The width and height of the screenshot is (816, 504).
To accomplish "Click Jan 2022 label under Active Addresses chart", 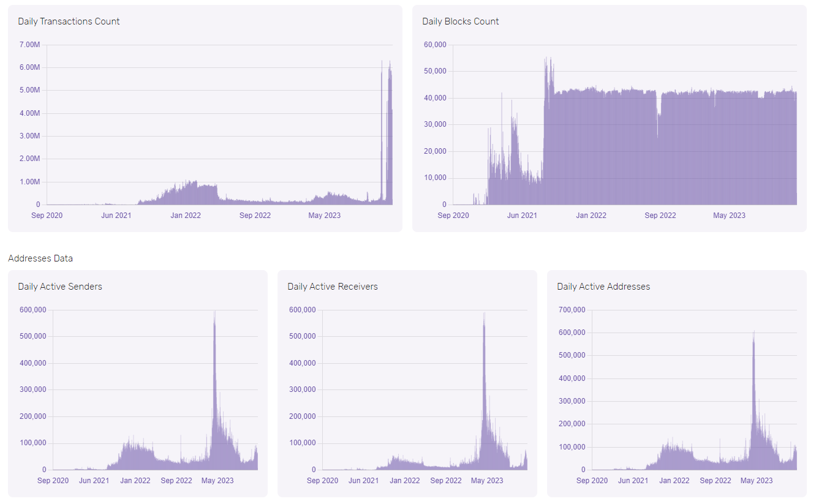I will [x=674, y=481].
